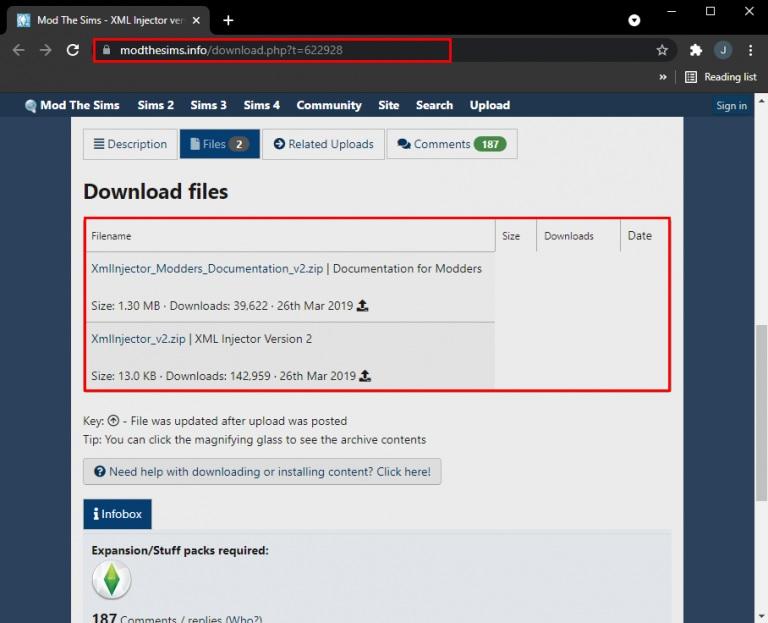Click the browser back arrow

(18, 50)
